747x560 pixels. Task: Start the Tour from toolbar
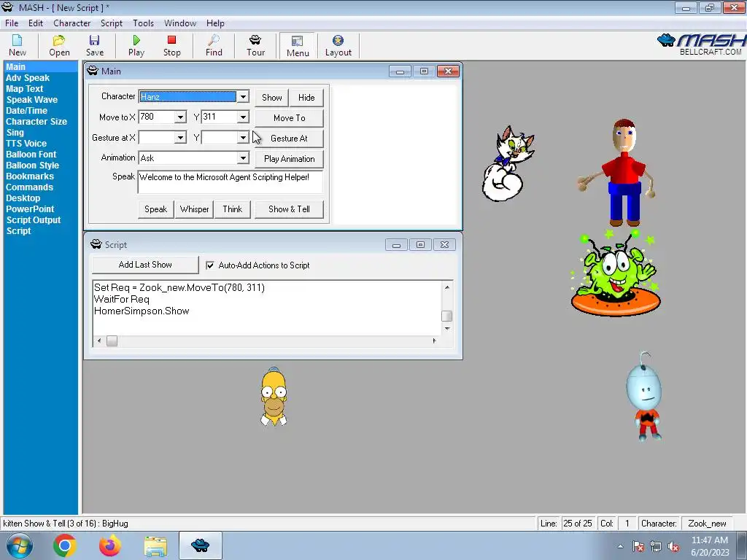point(255,46)
